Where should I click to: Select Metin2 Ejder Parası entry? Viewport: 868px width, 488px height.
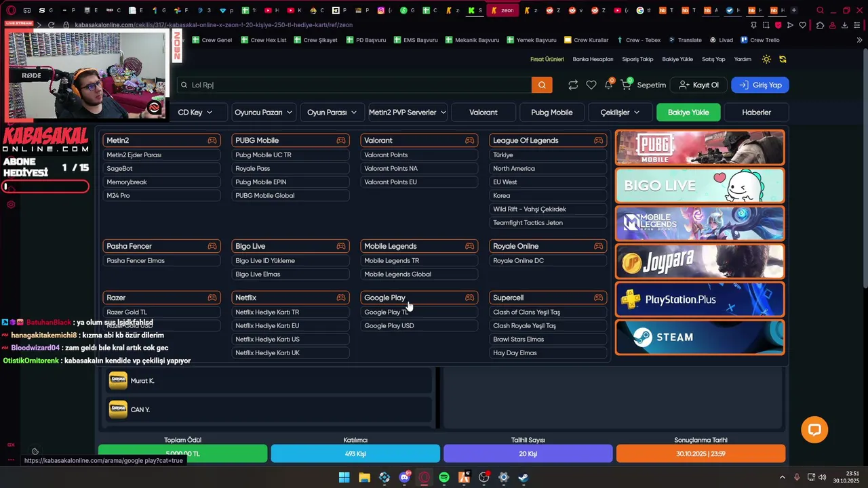tap(161, 155)
